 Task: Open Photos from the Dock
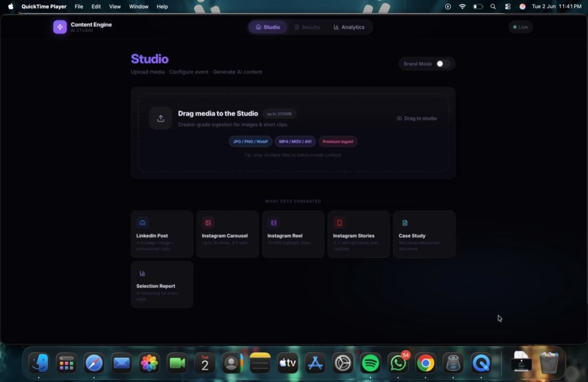coord(149,363)
